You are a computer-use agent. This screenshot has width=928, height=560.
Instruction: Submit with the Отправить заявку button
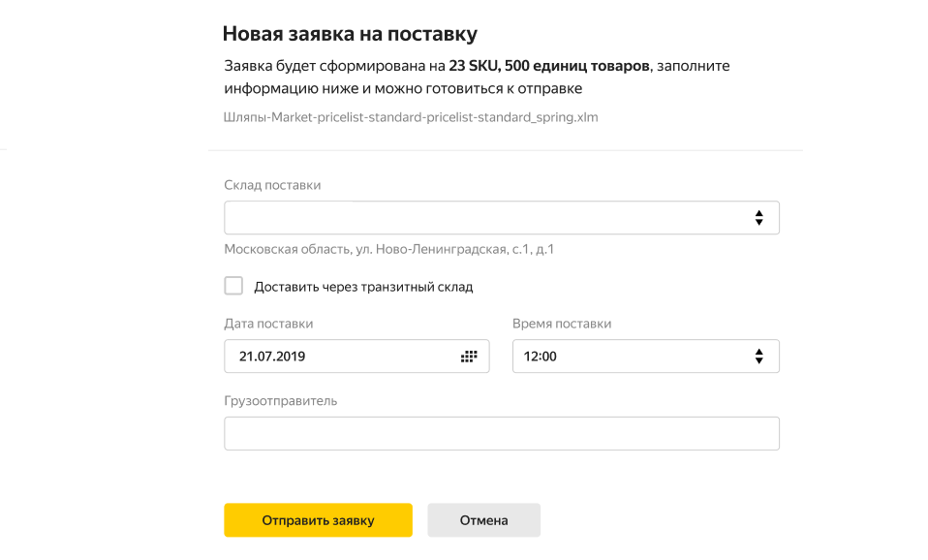318,520
